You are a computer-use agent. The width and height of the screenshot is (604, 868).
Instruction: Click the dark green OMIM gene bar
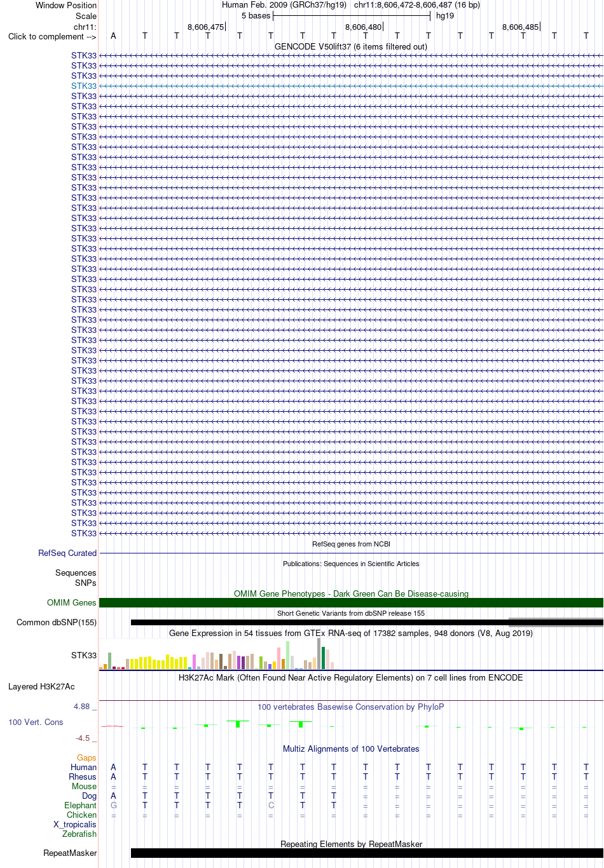(351, 602)
